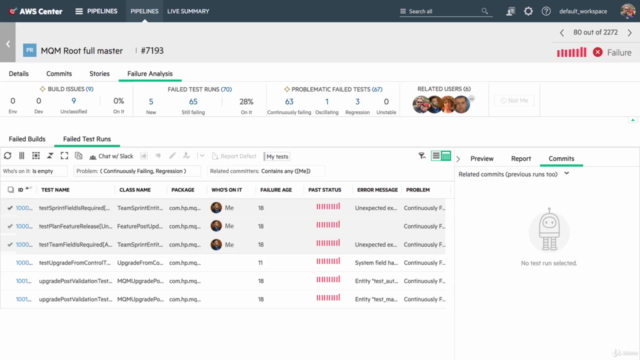Open the Related committers filter
Screen dimensions: 640x360
coord(266,171)
